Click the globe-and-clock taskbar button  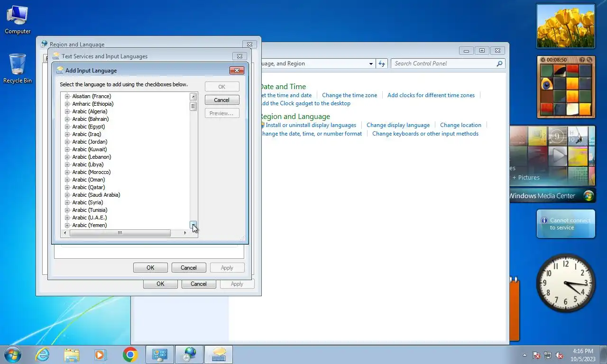[189, 355]
